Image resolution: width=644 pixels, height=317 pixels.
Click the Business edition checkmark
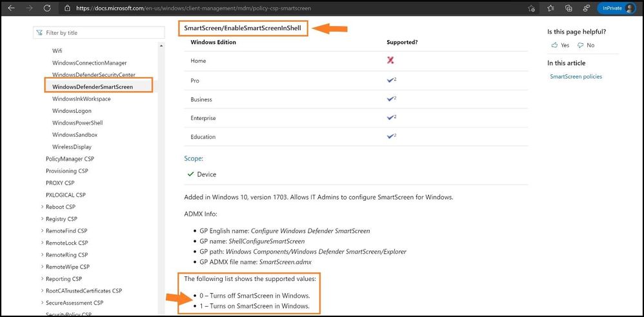[x=392, y=99]
